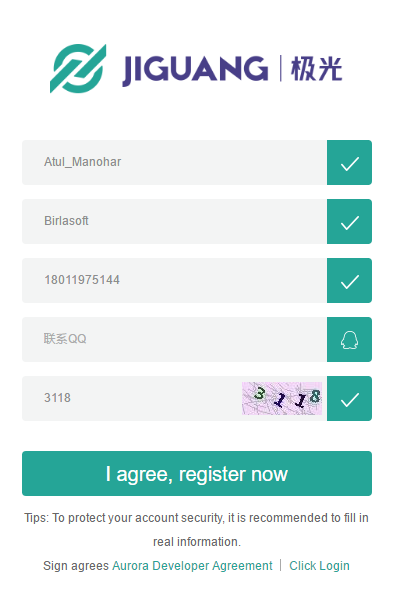Click the checkmark icon beside Atul_Manohar
The height and width of the screenshot is (593, 393).
(350, 163)
